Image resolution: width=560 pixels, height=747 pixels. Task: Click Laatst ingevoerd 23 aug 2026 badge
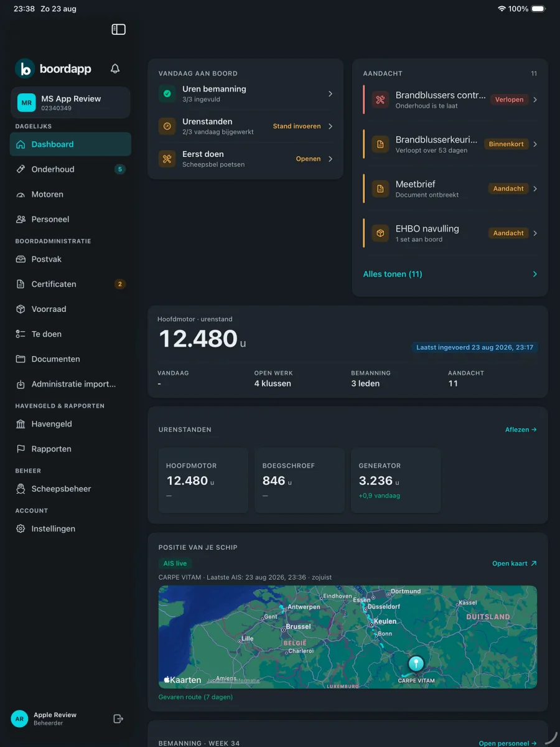tap(475, 347)
